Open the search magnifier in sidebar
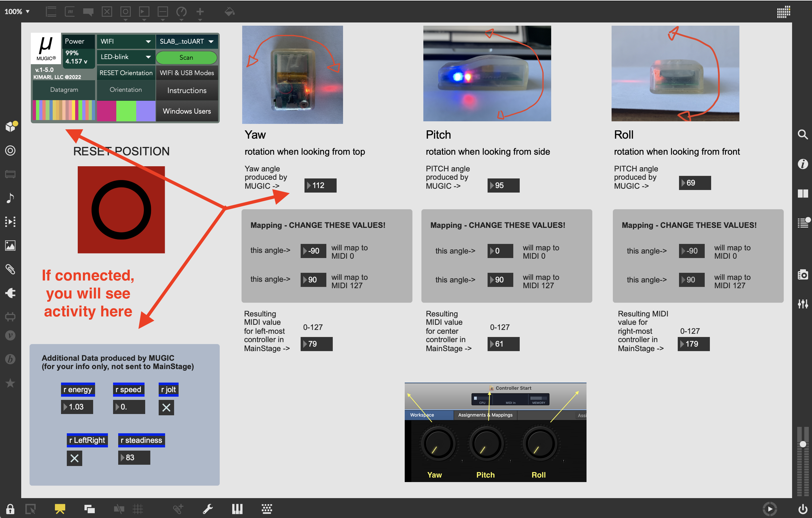 pos(803,134)
